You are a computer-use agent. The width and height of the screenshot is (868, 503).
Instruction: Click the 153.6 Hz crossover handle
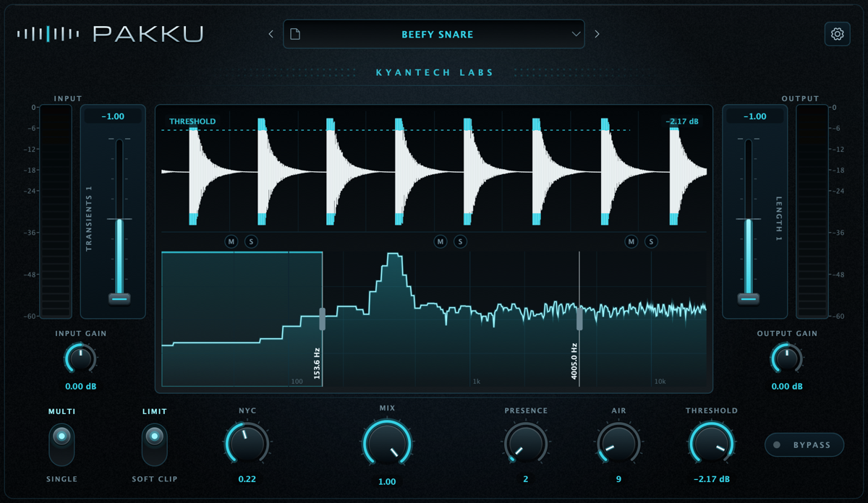pyautogui.click(x=323, y=319)
